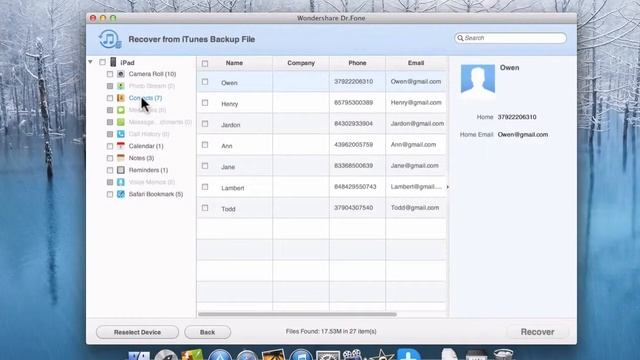Viewport: 640px width, 360px height.
Task: Check the Reminders category checkbox
Action: click(x=110, y=170)
